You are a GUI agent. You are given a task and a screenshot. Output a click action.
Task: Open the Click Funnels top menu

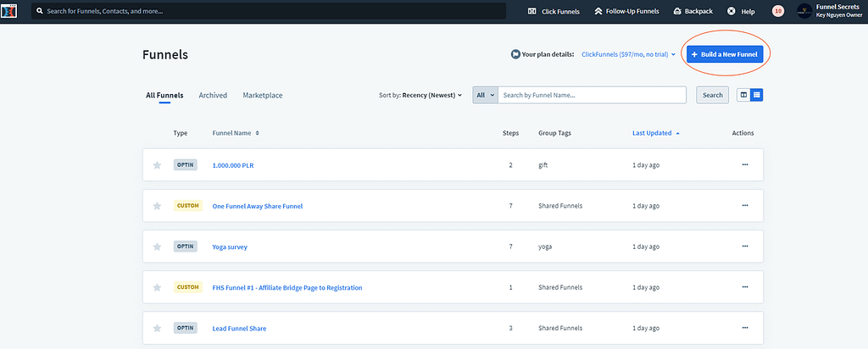[x=554, y=11]
